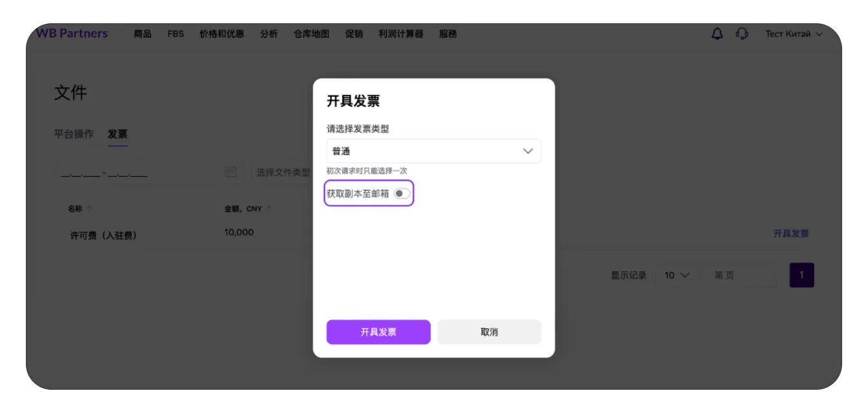This screenshot has height=413, width=868.
Task: Open the 显示记录 count dropdown showing 10
Action: pyautogui.click(x=676, y=276)
